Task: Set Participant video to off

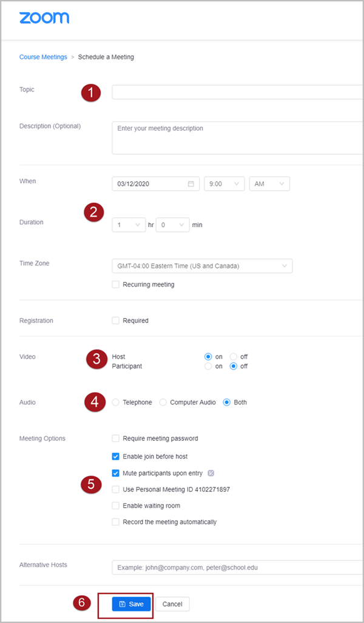Action: (234, 366)
